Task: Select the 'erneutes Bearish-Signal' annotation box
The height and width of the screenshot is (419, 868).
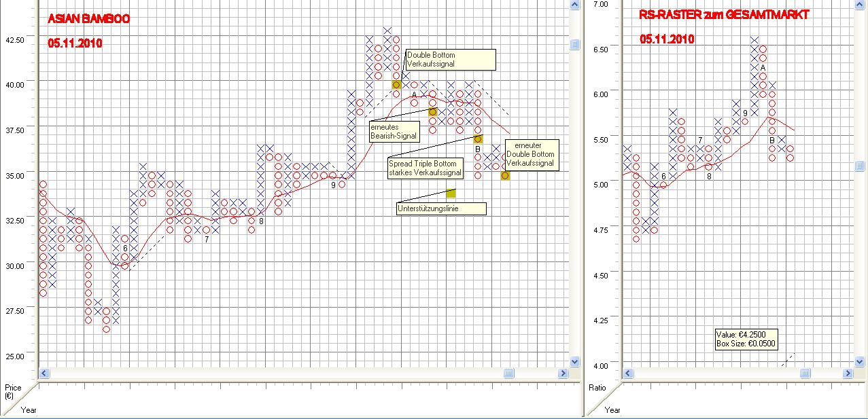Action: [394, 131]
